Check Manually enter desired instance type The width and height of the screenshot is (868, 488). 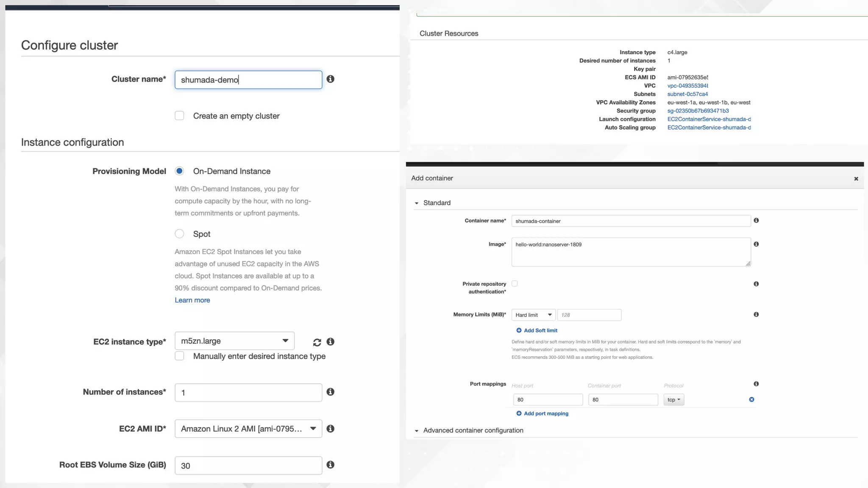coord(180,356)
